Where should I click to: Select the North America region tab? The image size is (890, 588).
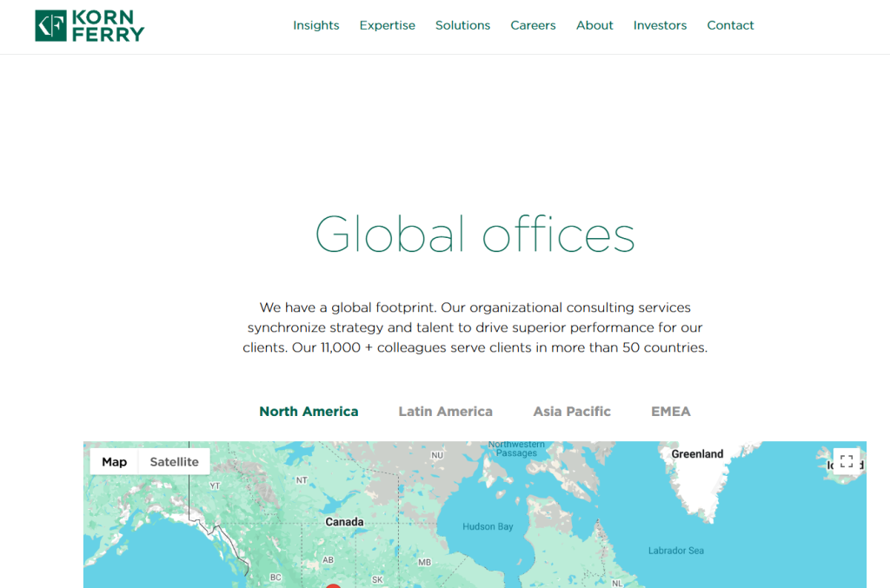tap(309, 412)
